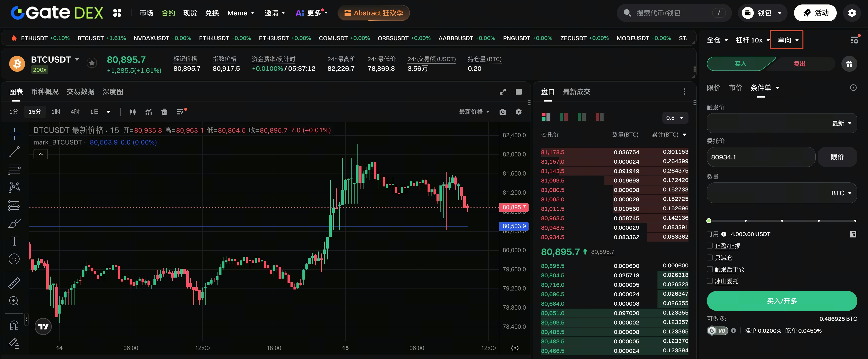Add BTCUSDT to favorites star
Viewport: 868px width, 359px height.
click(x=92, y=63)
